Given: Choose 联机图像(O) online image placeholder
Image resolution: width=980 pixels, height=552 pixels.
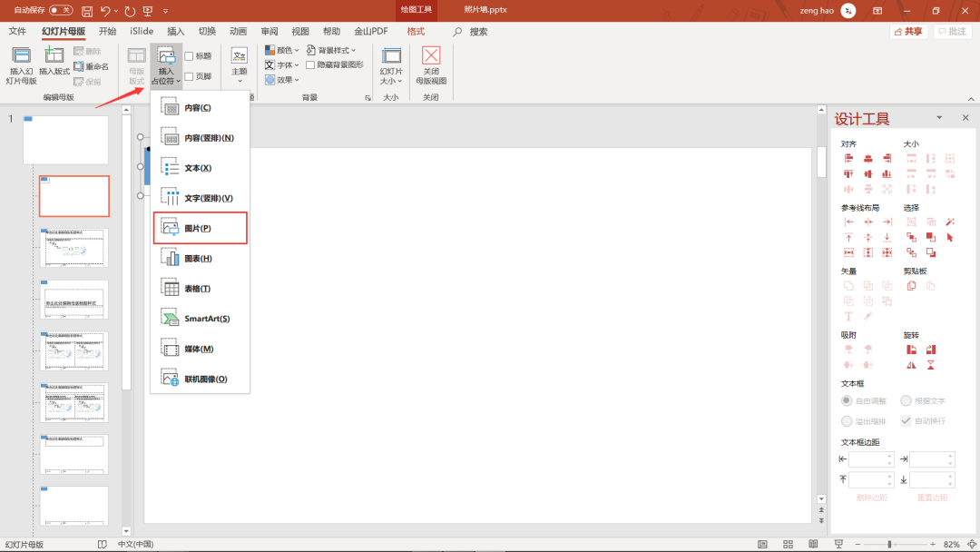Looking at the screenshot, I should (x=200, y=379).
